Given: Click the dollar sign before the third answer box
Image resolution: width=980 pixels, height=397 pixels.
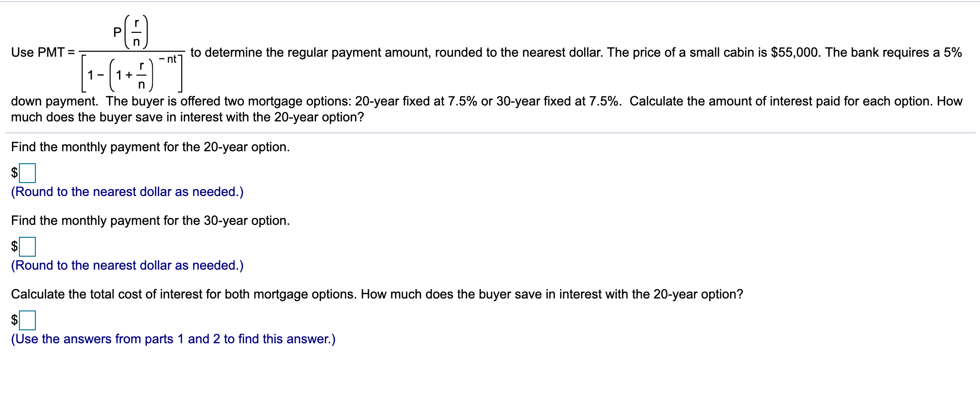Looking at the screenshot, I should pos(14,320).
